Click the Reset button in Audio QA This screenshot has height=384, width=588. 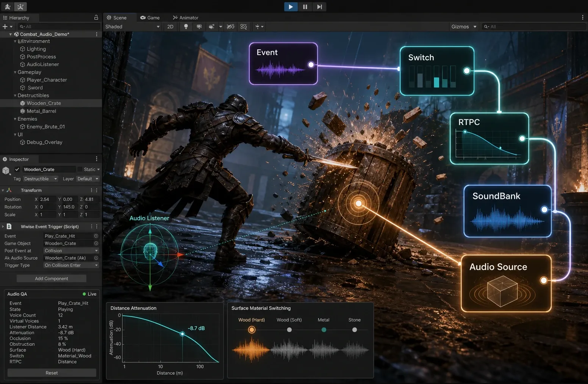[52, 373]
